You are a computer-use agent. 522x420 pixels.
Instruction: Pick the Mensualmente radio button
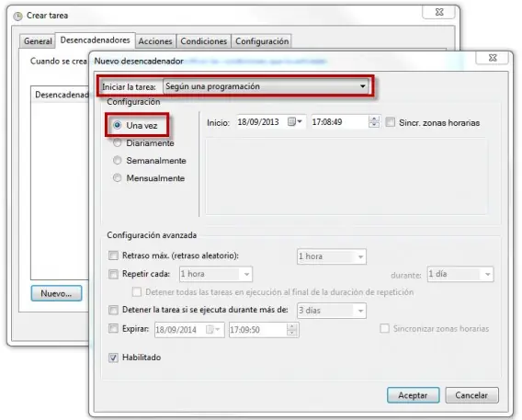(118, 178)
